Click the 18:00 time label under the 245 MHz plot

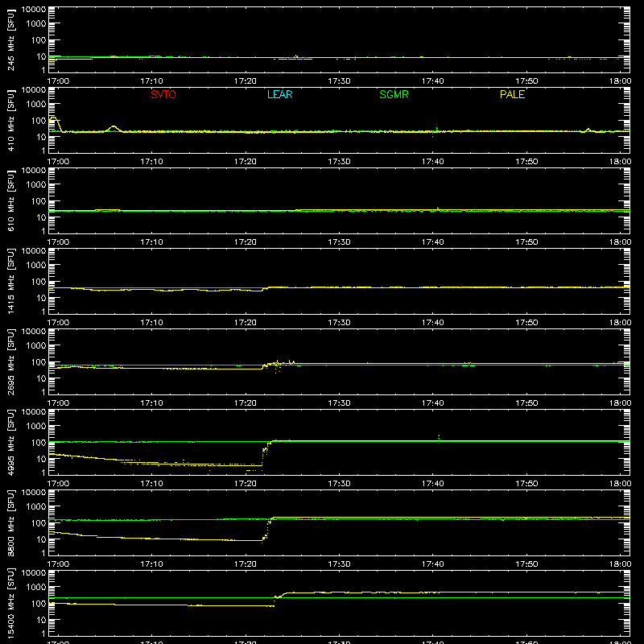(x=620, y=81)
